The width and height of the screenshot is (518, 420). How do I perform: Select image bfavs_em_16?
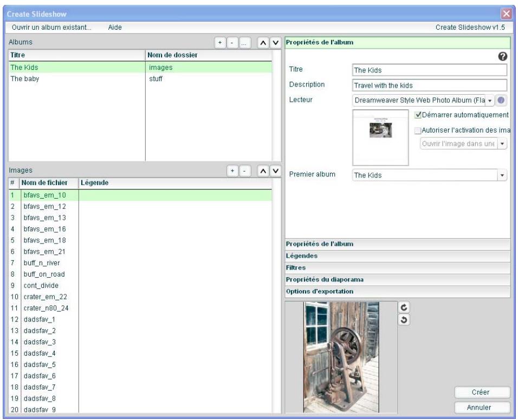(140, 229)
